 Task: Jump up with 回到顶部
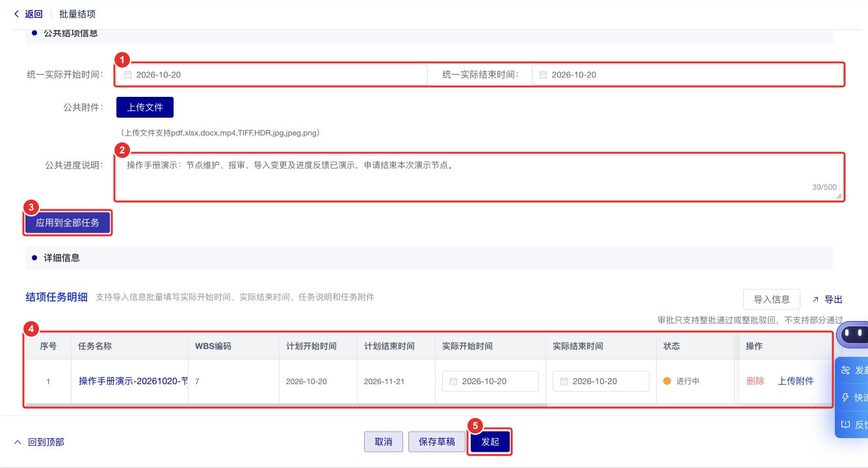39,442
